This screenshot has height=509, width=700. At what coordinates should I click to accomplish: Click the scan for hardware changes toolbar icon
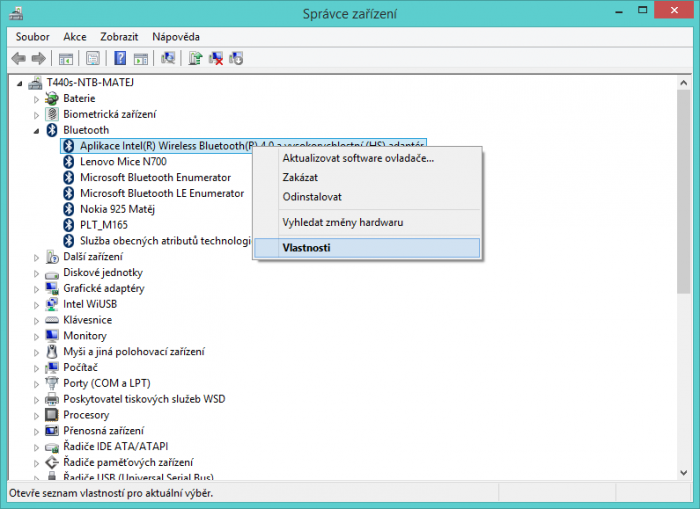point(167,59)
